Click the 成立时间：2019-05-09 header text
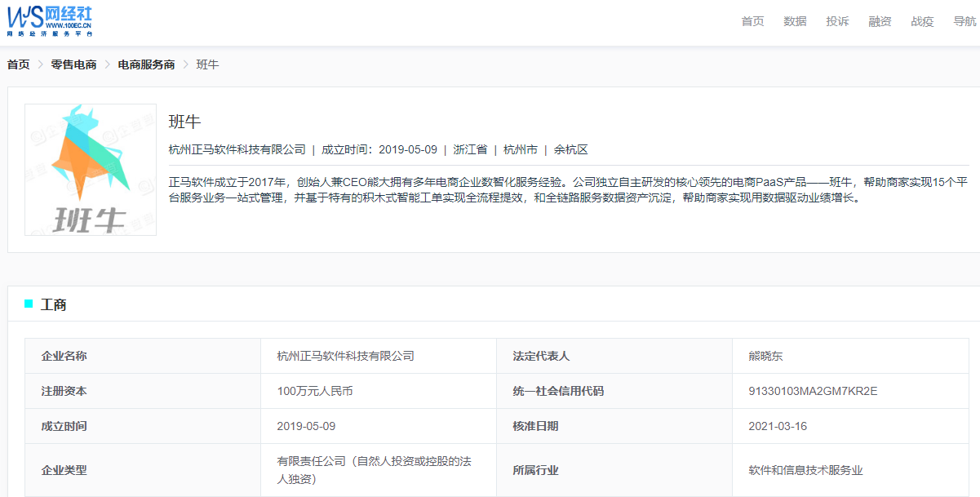Screen dimensions: 980x497 [x=379, y=149]
